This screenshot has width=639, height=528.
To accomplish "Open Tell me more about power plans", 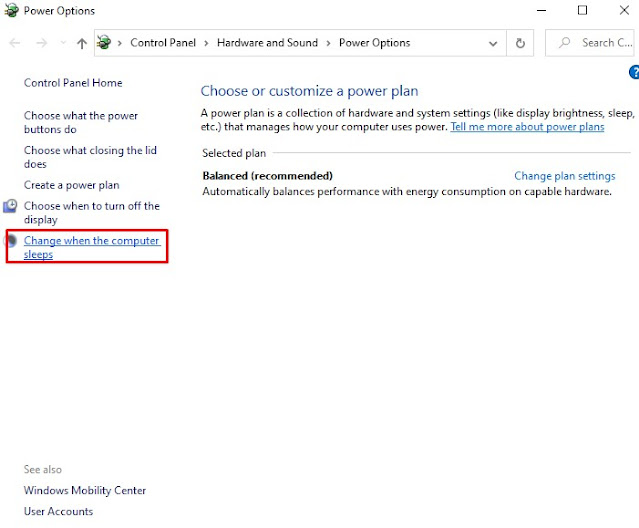I will pyautogui.click(x=527, y=127).
